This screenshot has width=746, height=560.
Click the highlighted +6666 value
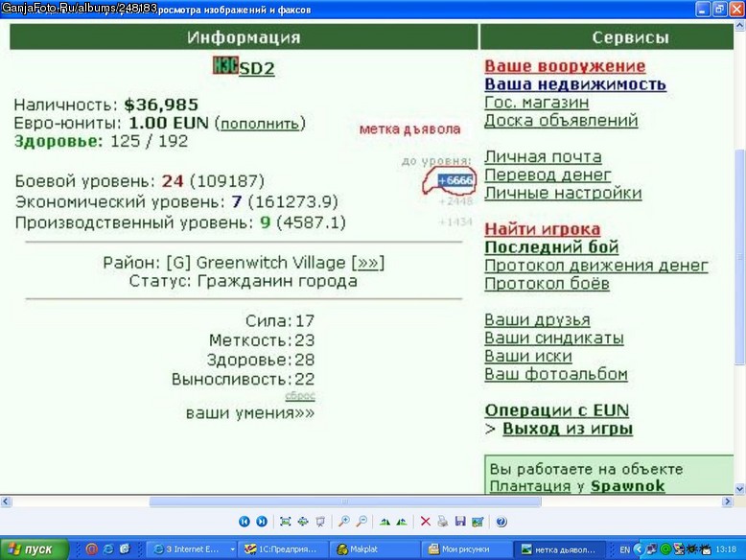455,180
